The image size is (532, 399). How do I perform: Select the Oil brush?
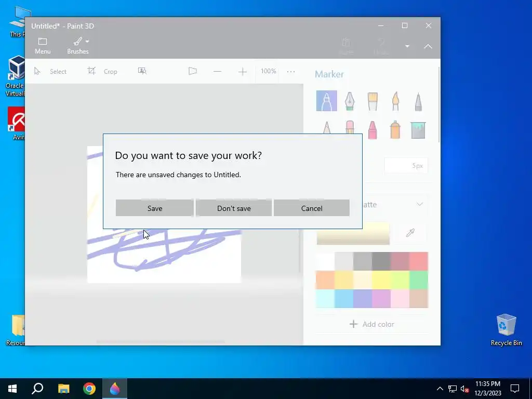click(373, 101)
